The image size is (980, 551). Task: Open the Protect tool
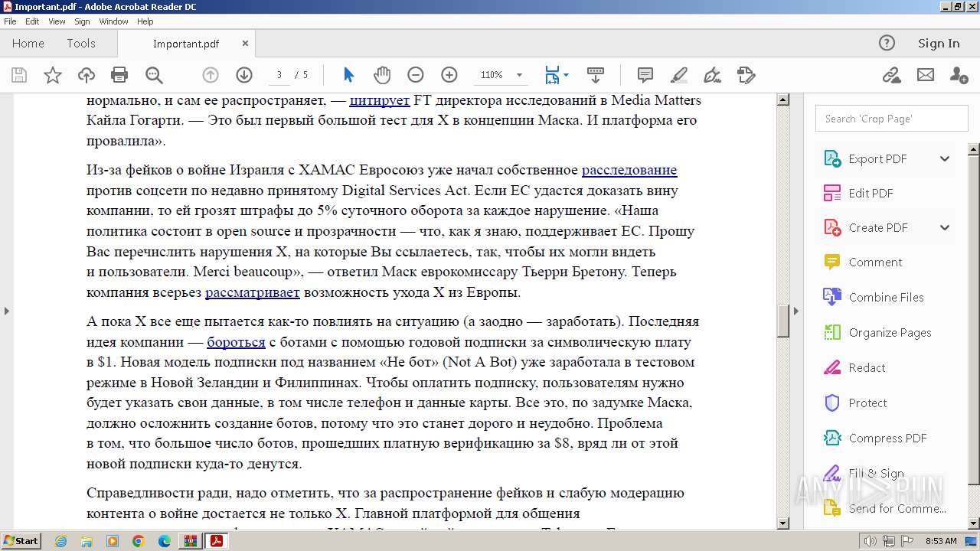tap(867, 403)
